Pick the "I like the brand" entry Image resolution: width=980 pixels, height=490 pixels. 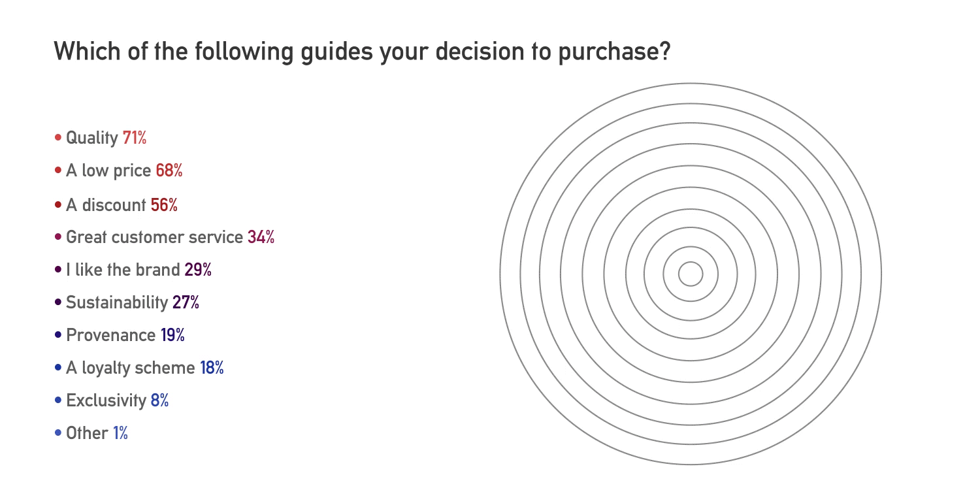click(123, 270)
